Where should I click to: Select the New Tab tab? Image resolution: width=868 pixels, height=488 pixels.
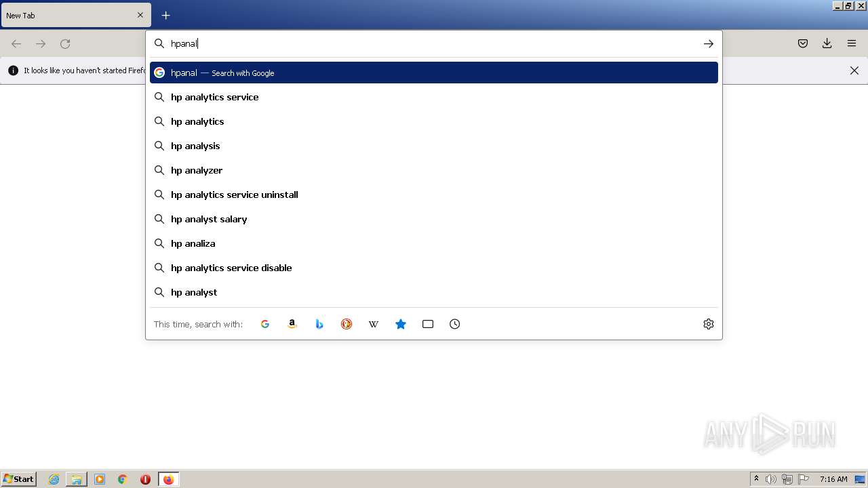[x=76, y=15]
